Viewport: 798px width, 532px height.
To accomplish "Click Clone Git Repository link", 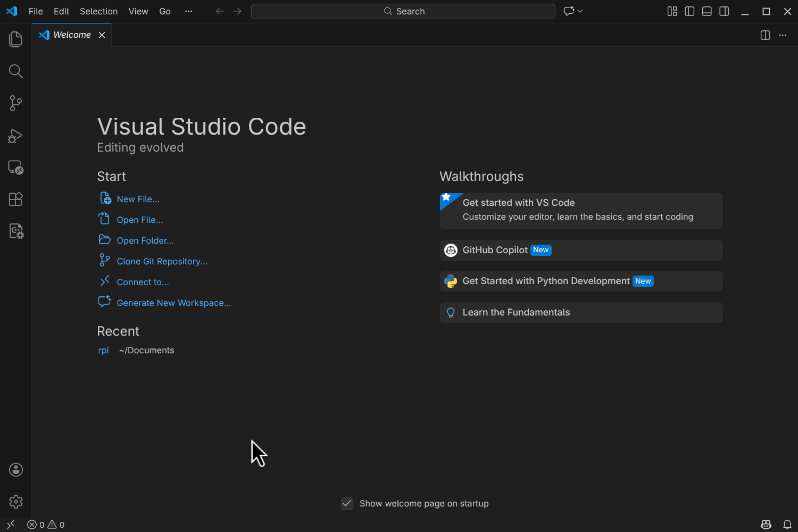I will 162,261.
